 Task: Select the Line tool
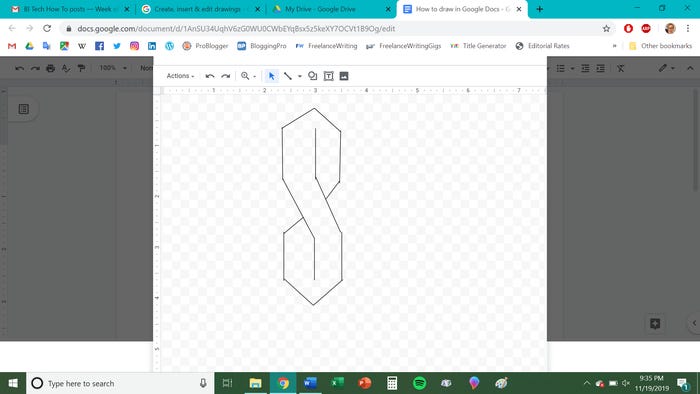[288, 76]
